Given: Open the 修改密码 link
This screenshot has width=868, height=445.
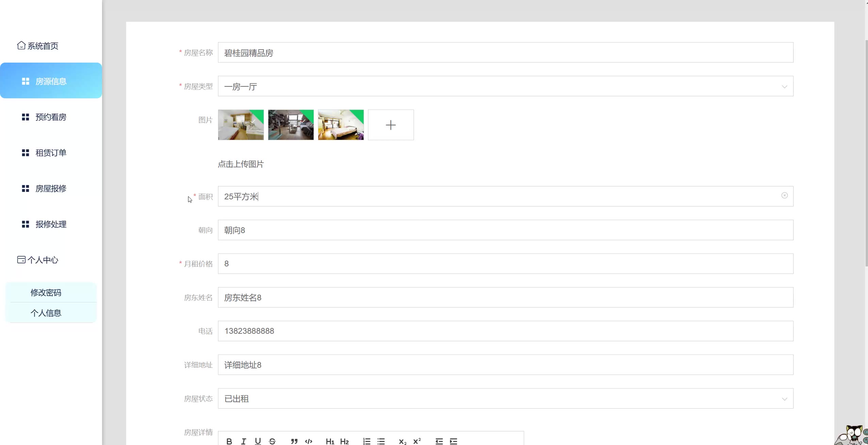Looking at the screenshot, I should (x=46, y=293).
